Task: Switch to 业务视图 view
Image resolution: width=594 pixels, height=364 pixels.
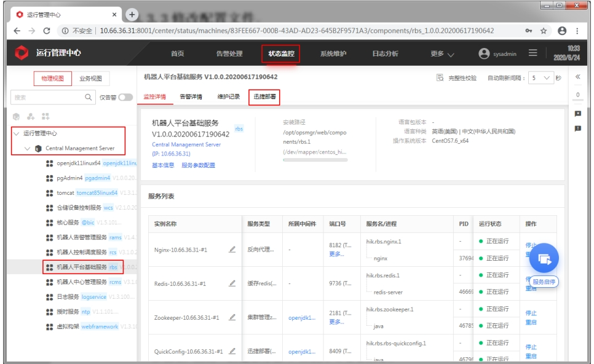Action: (x=91, y=78)
